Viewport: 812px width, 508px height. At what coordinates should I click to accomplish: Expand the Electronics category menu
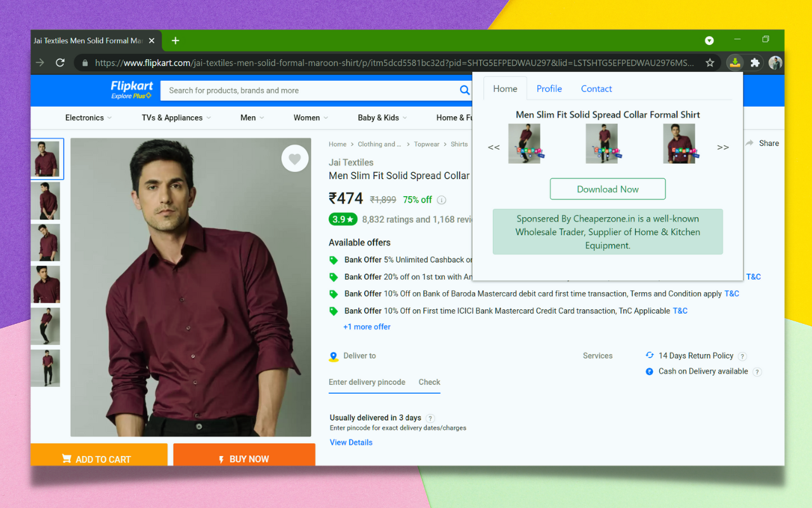point(88,117)
